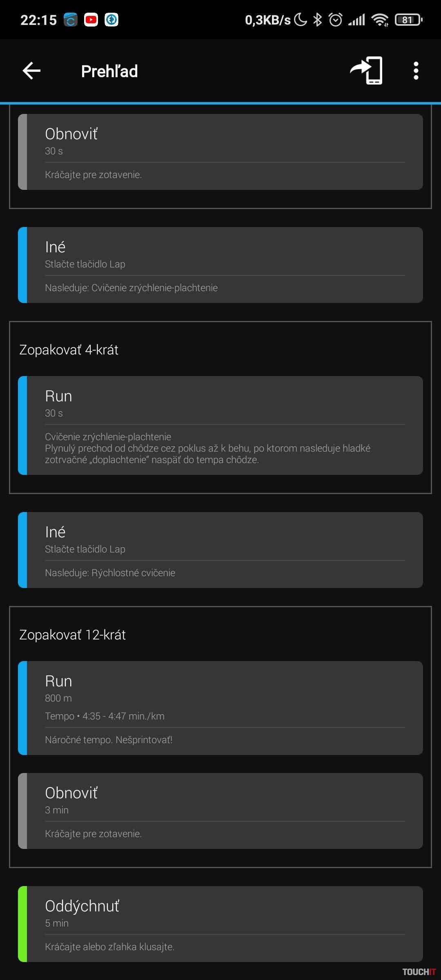
Task: Open Iné step before Rýchlostné cvičenie
Action: click(x=220, y=550)
